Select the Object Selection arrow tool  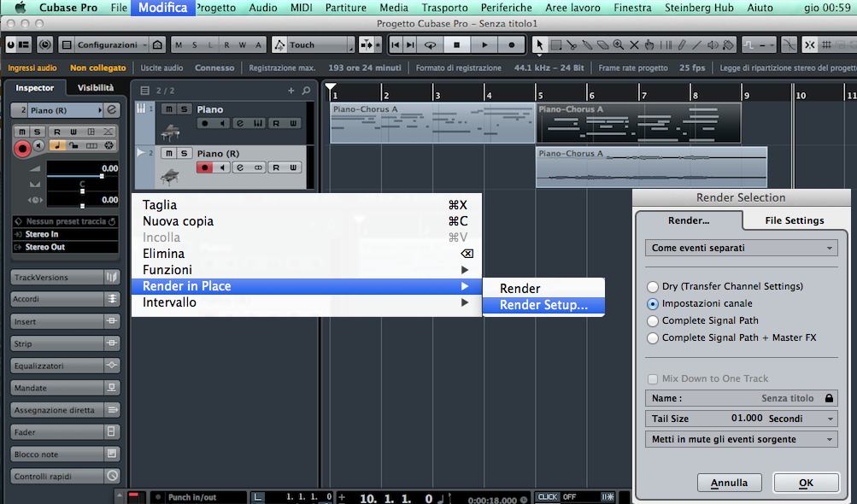coord(539,44)
